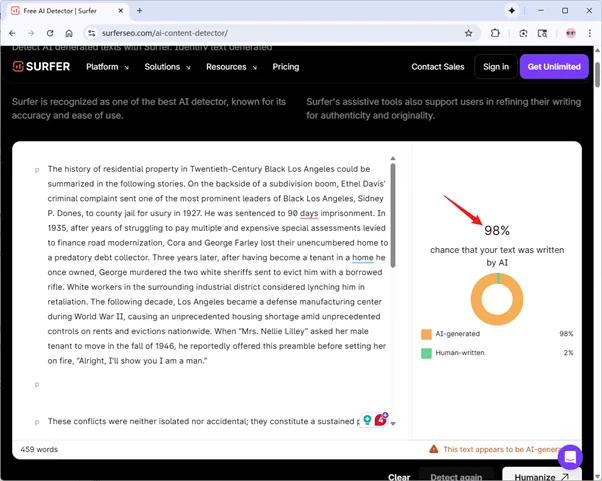This screenshot has height=481, width=602.
Task: Open a new browser tab
Action: coord(139,10)
